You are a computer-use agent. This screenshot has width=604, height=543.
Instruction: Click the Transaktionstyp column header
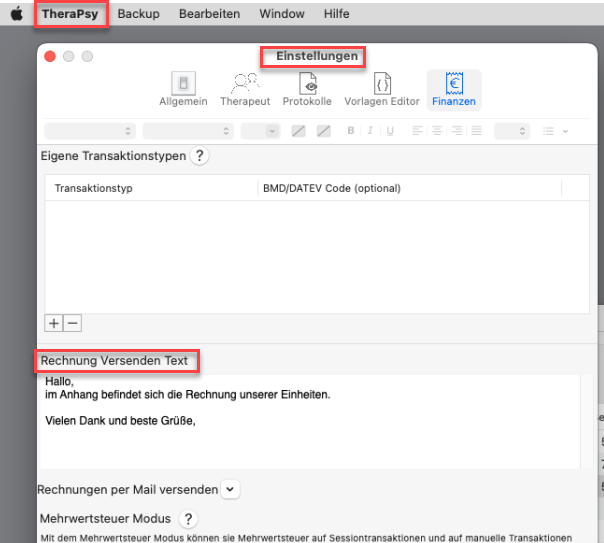[151, 188]
